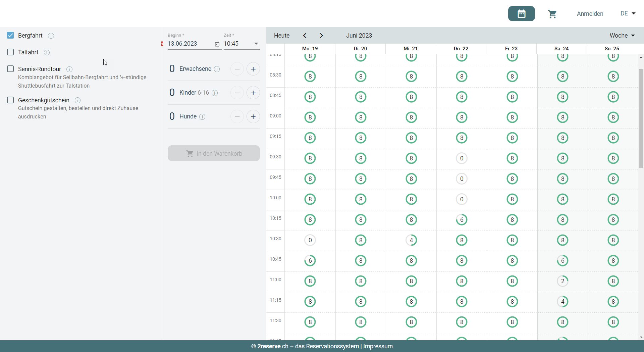
Task: Select the Sa. 24 day header
Action: 561,49
